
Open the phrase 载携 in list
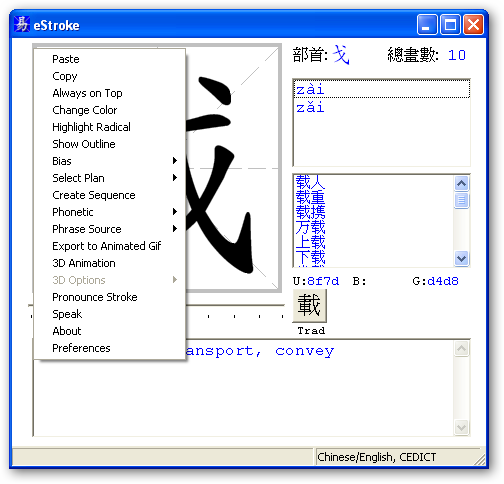(310, 212)
